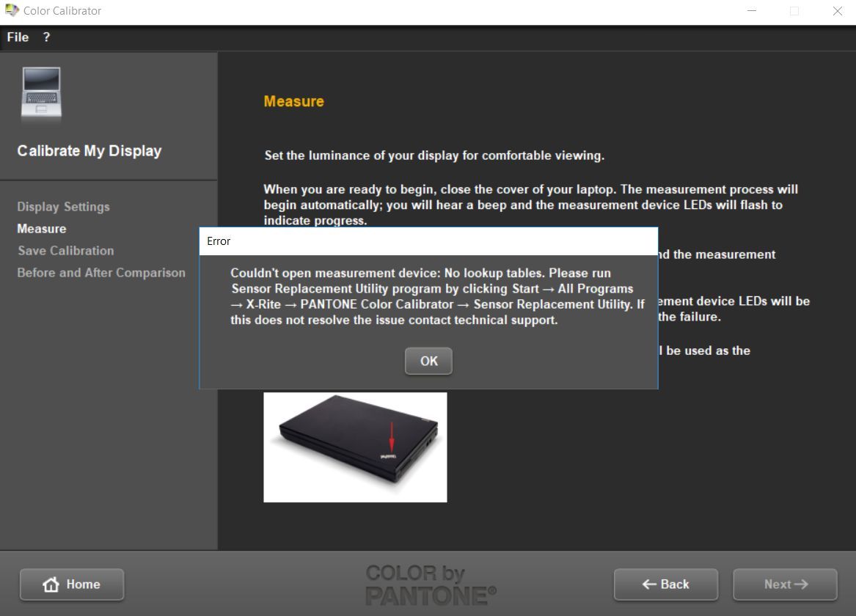Open the ? help menu
Screen dimensions: 856x616
pos(46,37)
